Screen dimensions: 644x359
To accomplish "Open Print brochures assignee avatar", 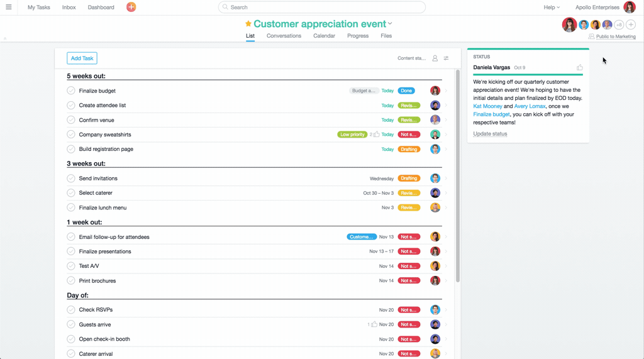I will click(435, 280).
